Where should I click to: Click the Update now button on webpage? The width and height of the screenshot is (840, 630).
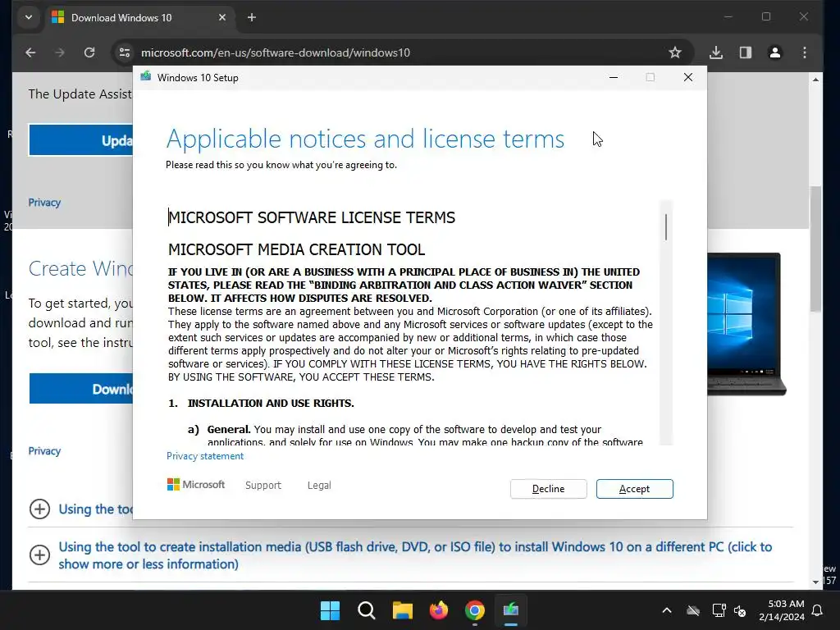(x=81, y=140)
